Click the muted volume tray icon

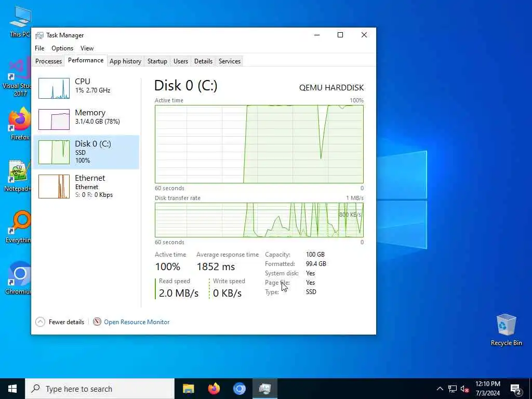464,389
